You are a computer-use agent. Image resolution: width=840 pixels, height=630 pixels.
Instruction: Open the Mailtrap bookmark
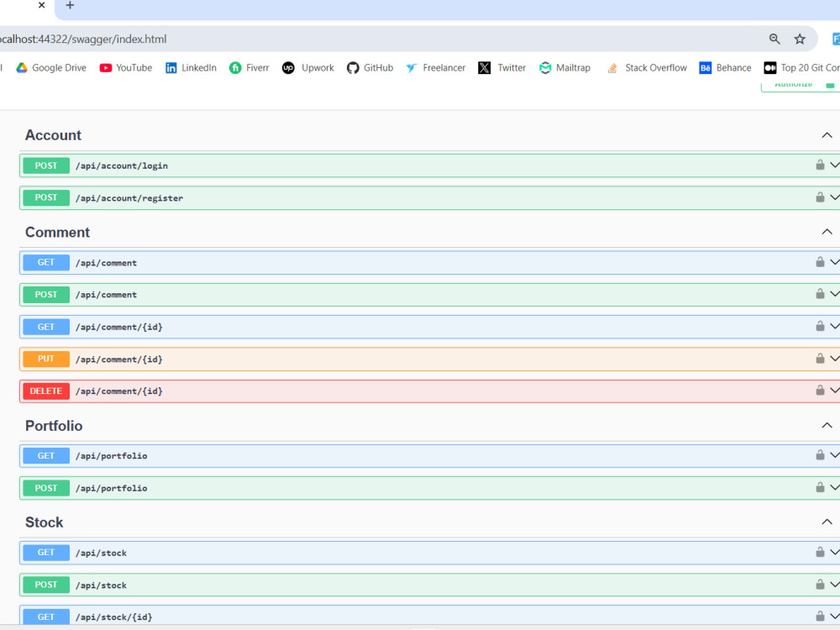click(x=564, y=67)
